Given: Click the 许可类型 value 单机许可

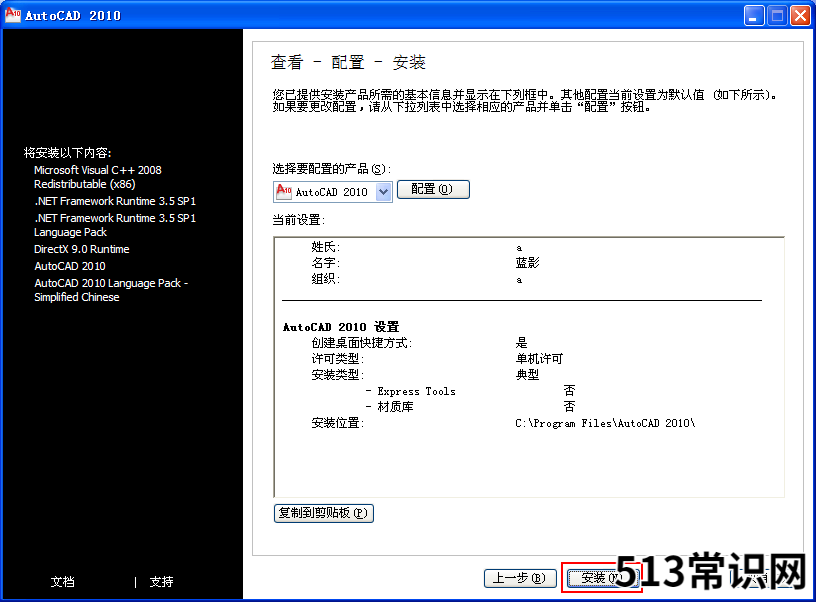Looking at the screenshot, I should click(x=539, y=358).
